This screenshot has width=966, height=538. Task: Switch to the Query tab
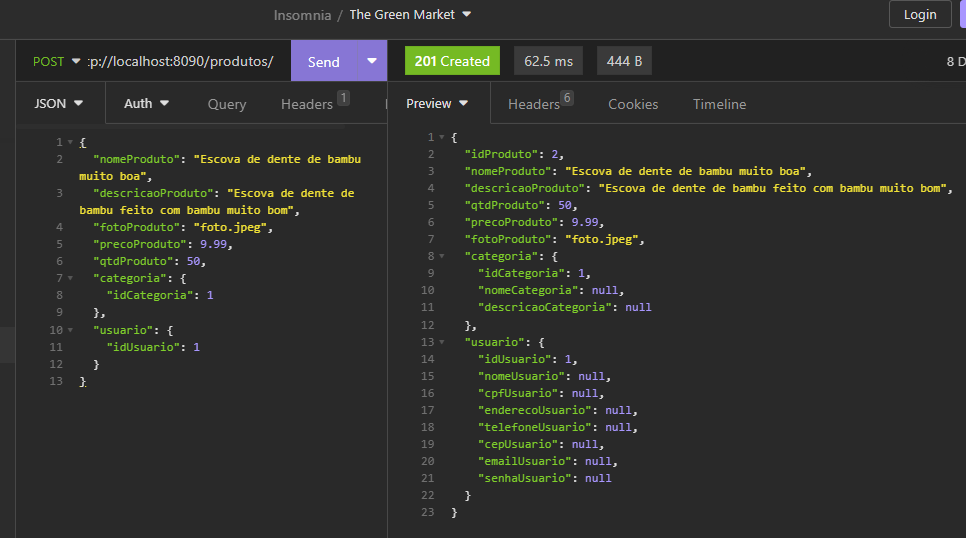coord(227,104)
